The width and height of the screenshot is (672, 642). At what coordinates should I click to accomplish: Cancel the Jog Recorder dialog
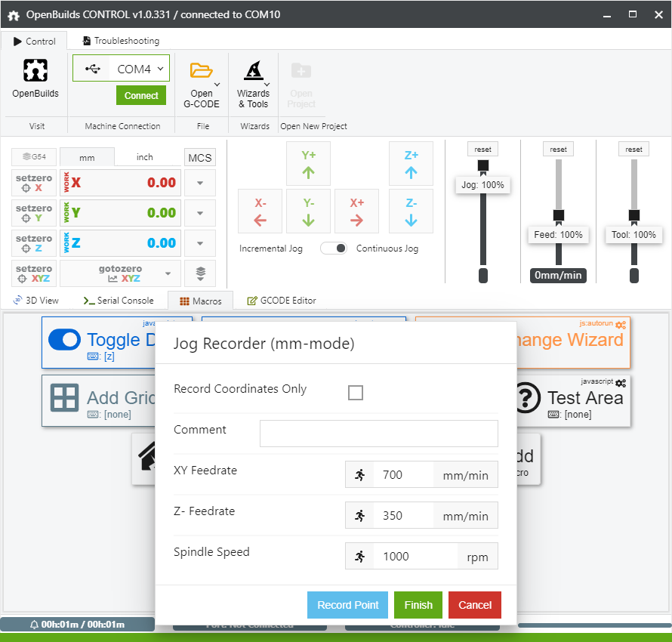tap(475, 605)
